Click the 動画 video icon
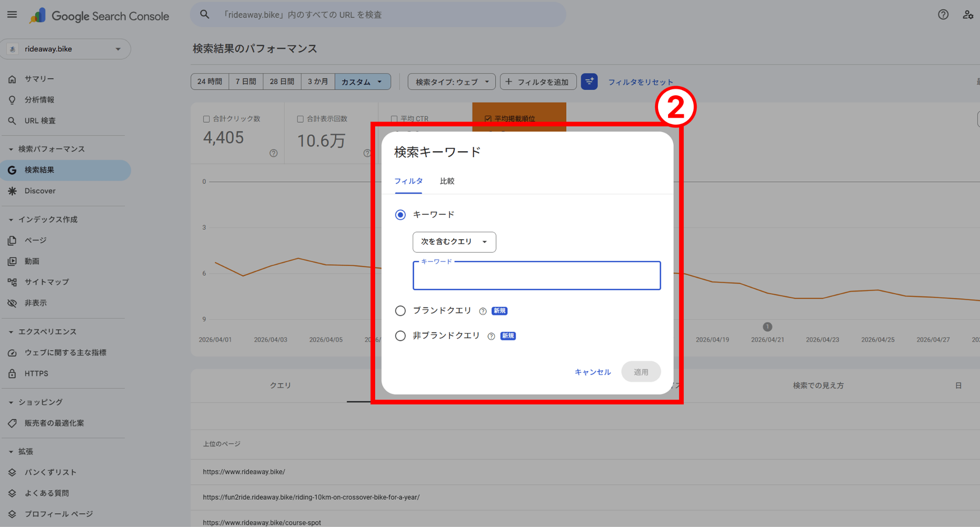Screen dimensions: 980x527 [x=12, y=261]
